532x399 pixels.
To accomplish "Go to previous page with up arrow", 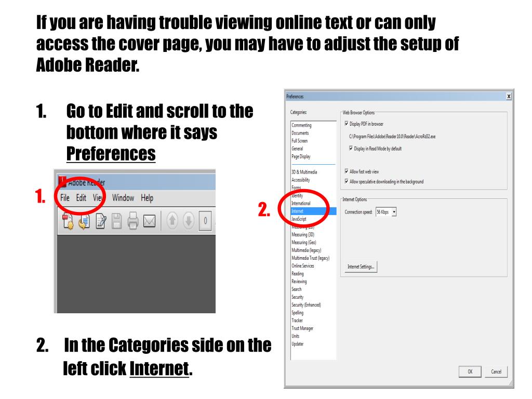I will [x=172, y=220].
